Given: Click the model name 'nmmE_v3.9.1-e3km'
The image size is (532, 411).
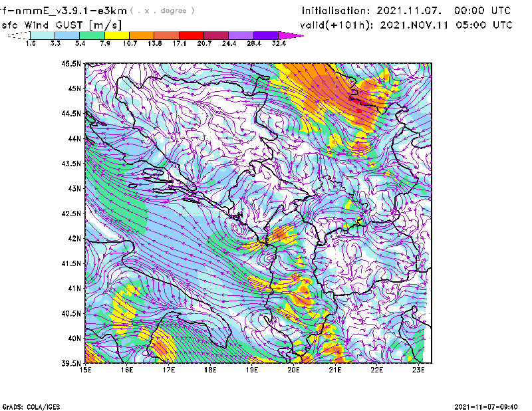Looking at the screenshot, I should click(x=71, y=11).
